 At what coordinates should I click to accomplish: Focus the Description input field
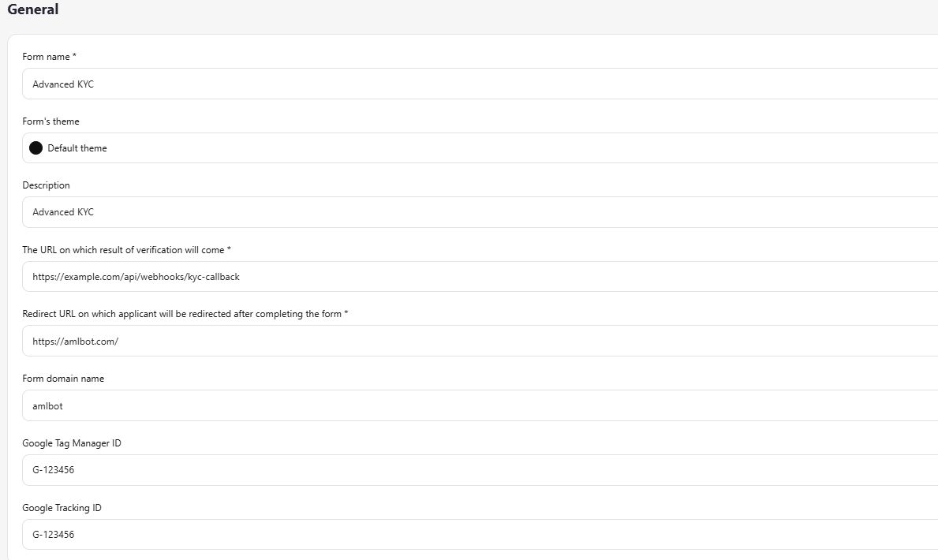pos(473,212)
